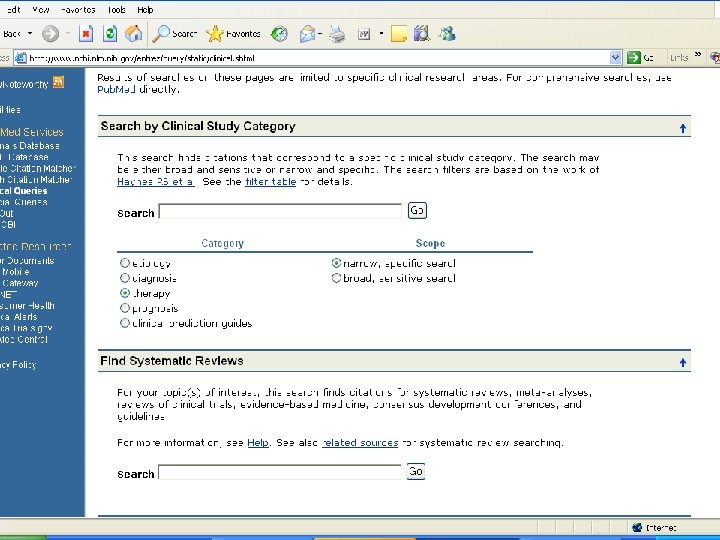Print the page with printer icon
The height and width of the screenshot is (540, 720).
338,34
